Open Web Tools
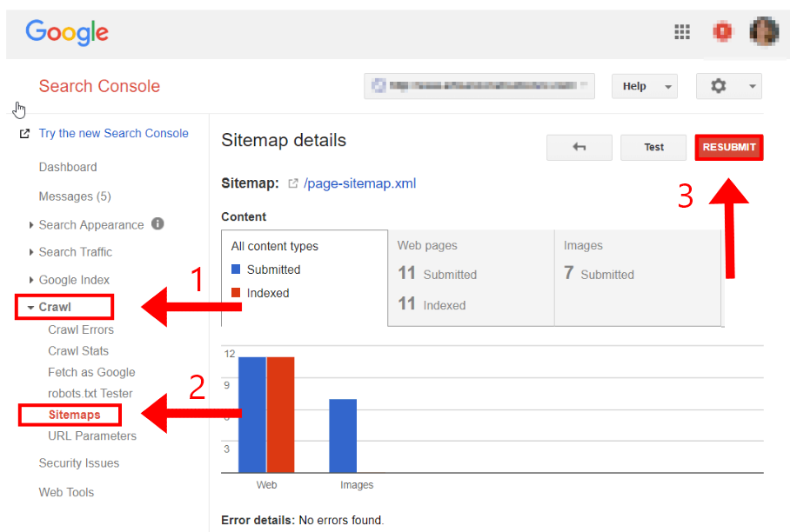This screenshot has height=532, width=797. (66, 492)
